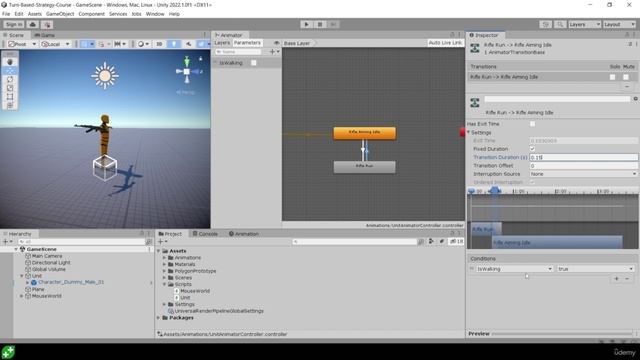Open the Layout dropdown in the top right

620,24
